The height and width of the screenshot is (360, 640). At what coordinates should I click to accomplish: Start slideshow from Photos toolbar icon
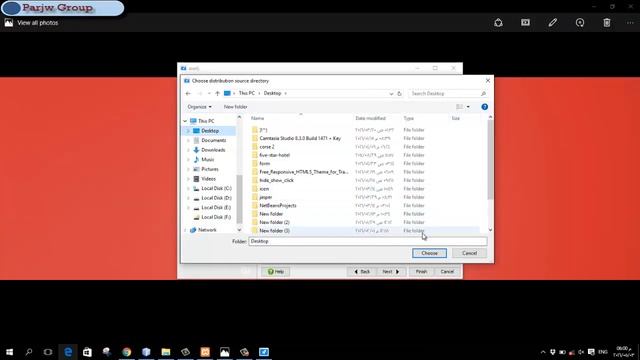coord(525,23)
